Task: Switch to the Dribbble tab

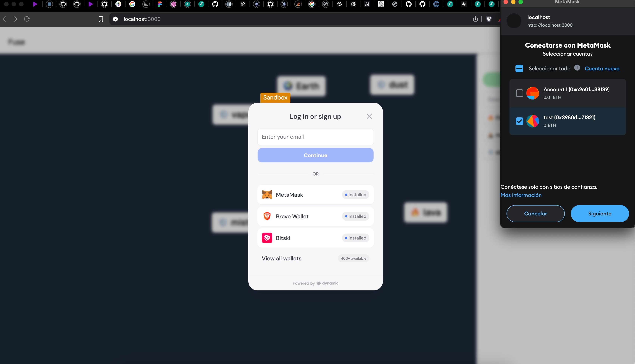Action: (174, 4)
